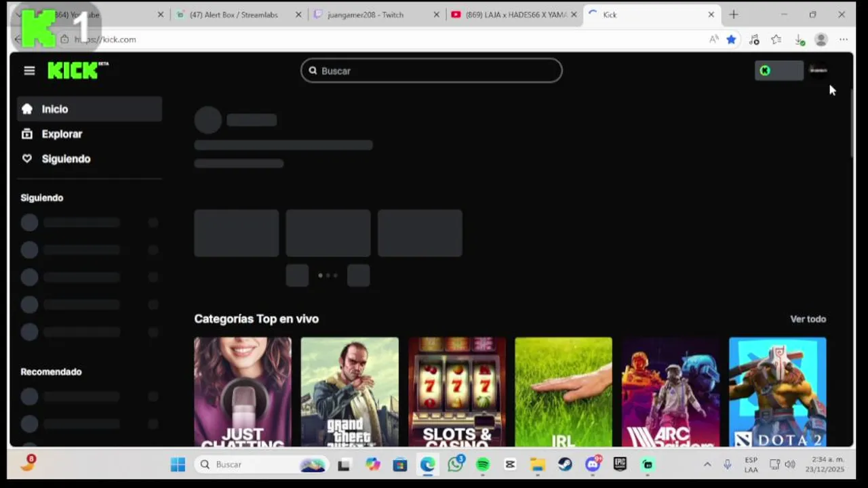Viewport: 868px width, 488px height.
Task: Focus the Buscar search box on Kick
Action: (x=431, y=70)
